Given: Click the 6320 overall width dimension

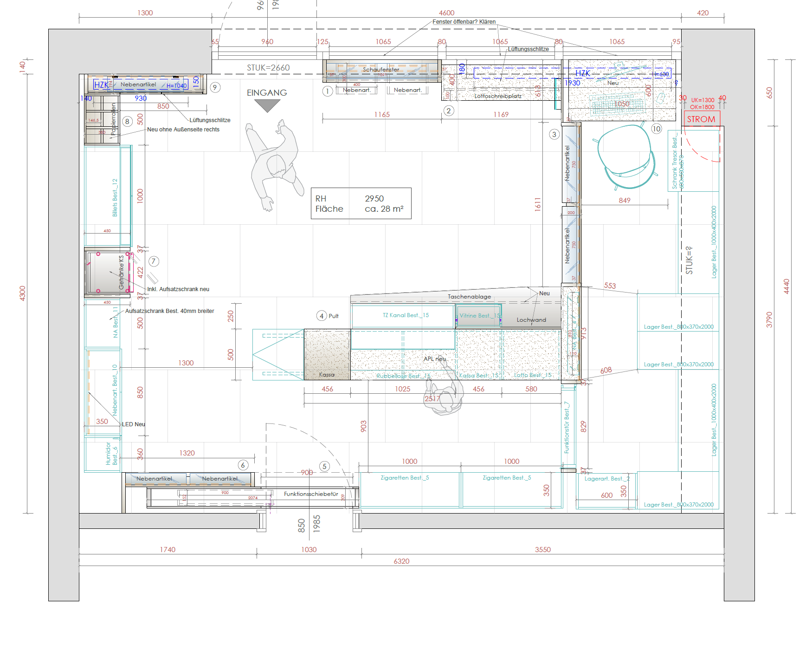Looking at the screenshot, I should 401,561.
